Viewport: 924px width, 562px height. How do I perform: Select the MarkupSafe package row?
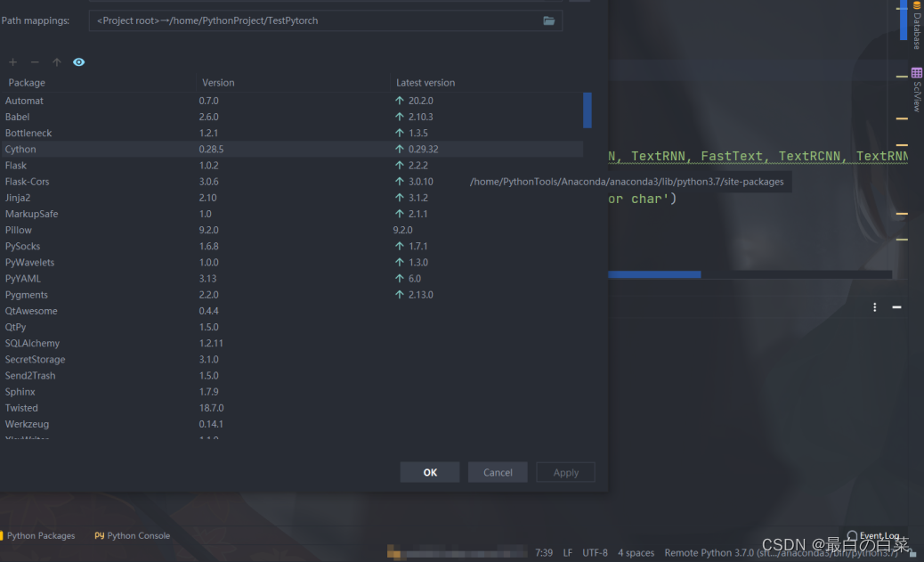coord(292,214)
